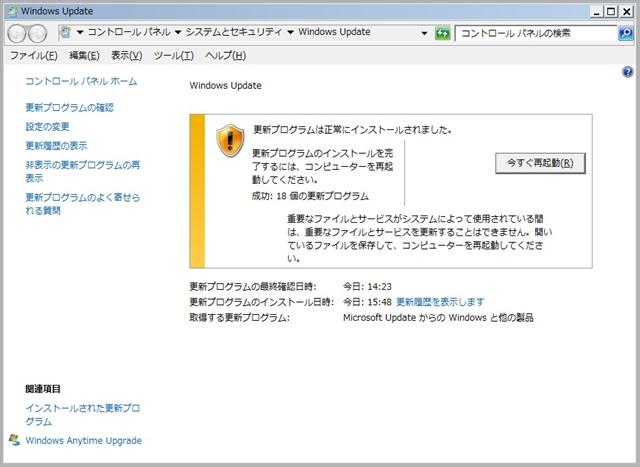Screen dimensions: 640x467
Task: Click the 成功: 18 個の更新プログラム text
Action: [310, 196]
